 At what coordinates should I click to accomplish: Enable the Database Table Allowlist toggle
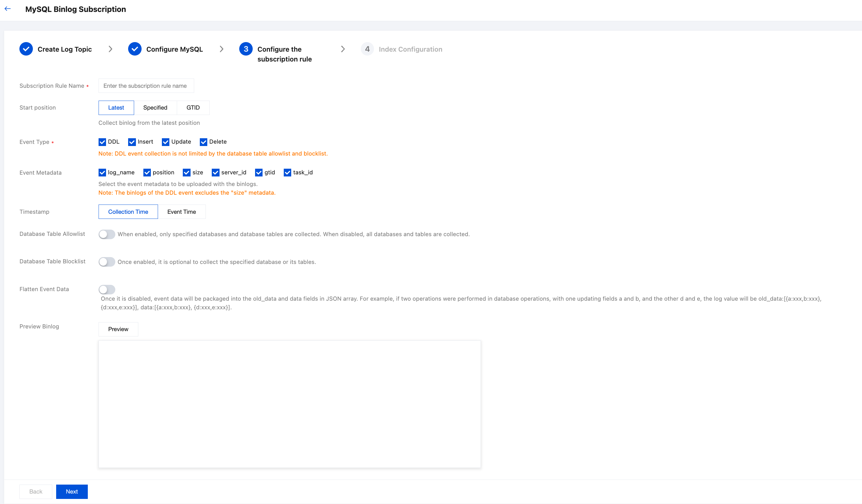107,234
